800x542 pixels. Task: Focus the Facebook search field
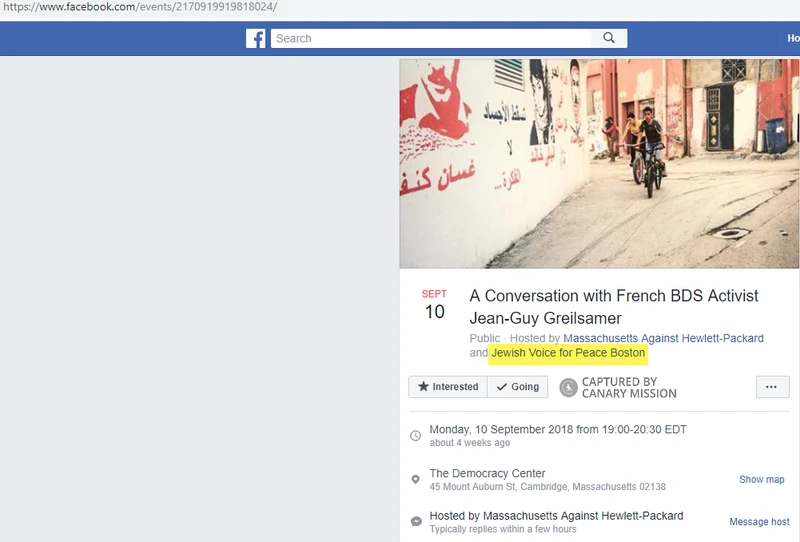click(431, 38)
